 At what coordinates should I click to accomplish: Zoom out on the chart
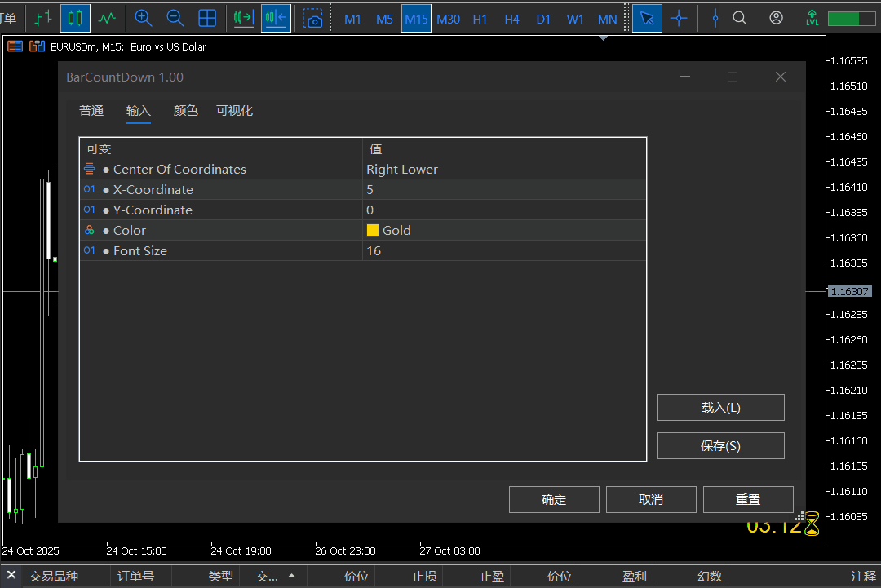175,17
